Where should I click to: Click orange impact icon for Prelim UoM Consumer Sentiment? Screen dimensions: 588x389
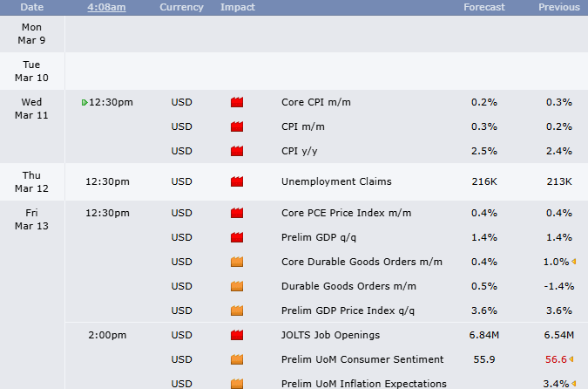pos(237,359)
